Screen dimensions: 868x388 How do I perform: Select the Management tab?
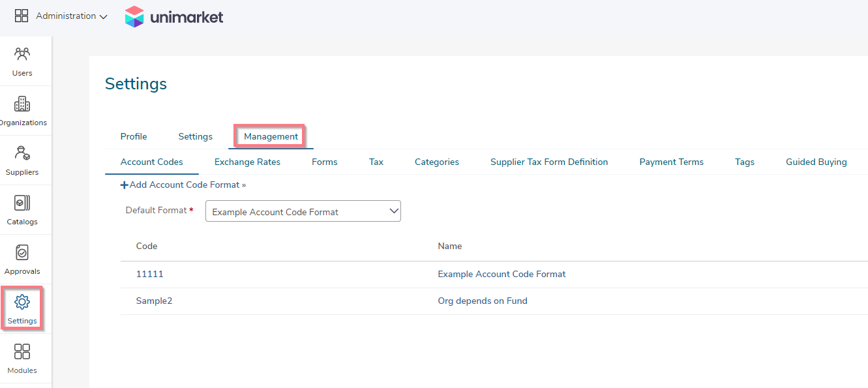tap(271, 136)
